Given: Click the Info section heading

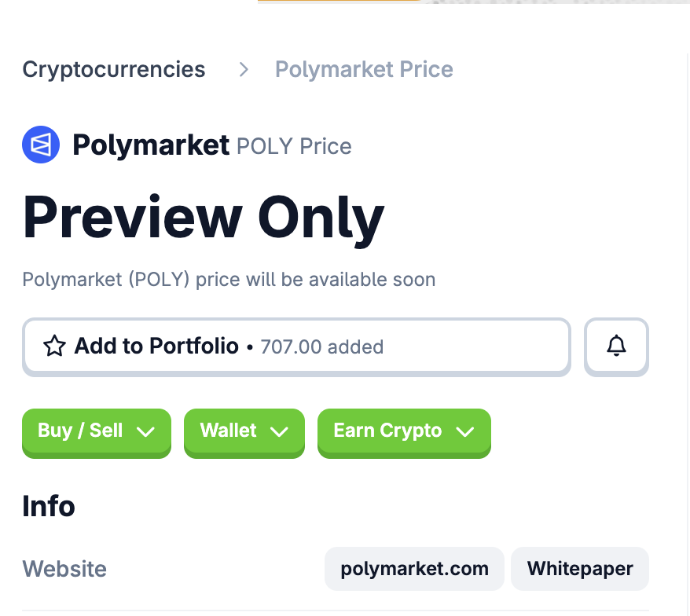Looking at the screenshot, I should tap(49, 506).
